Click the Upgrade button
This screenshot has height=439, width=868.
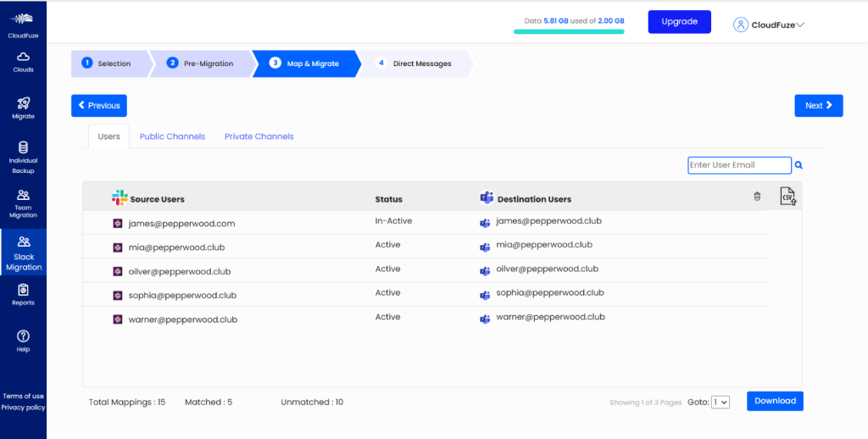point(679,22)
